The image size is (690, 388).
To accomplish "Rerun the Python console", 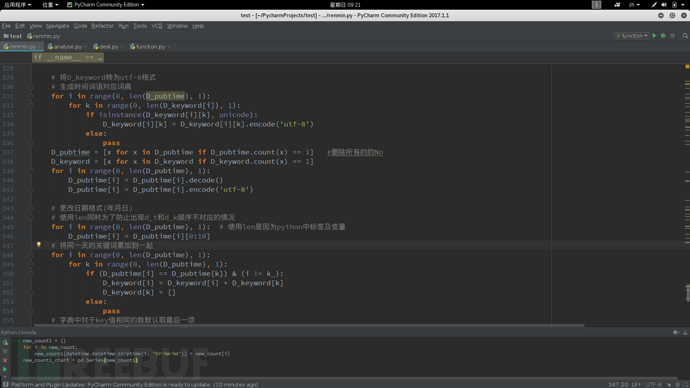I will click(5, 343).
